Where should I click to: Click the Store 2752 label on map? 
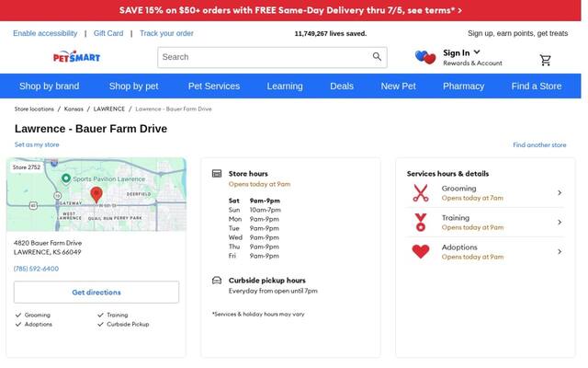[27, 167]
